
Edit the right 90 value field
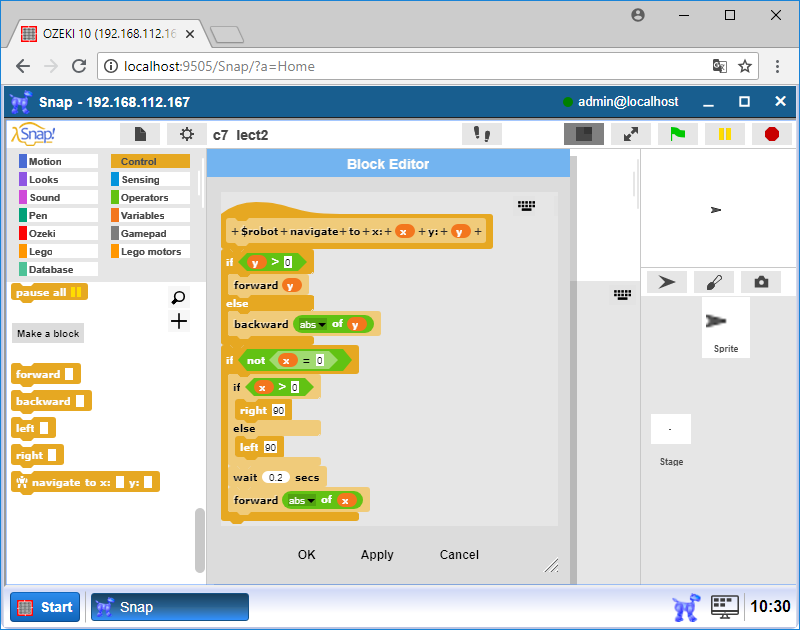coord(279,411)
